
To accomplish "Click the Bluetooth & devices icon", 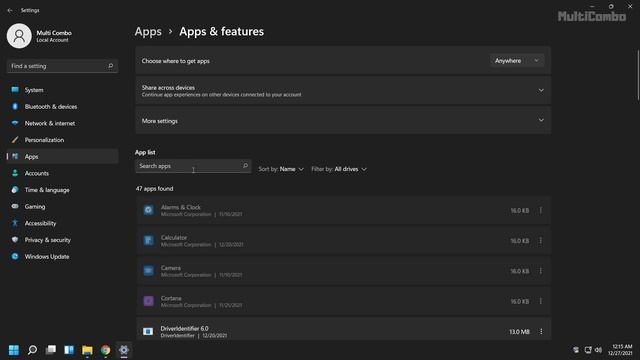I will coord(15,107).
